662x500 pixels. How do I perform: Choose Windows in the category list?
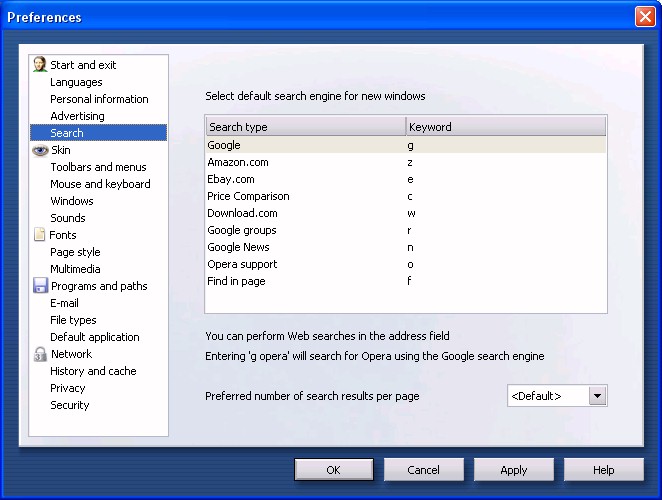tap(72, 201)
